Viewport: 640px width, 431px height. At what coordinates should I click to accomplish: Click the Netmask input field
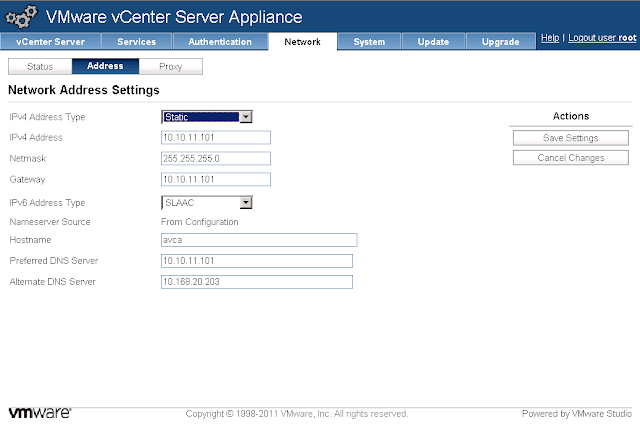pyautogui.click(x=216, y=158)
